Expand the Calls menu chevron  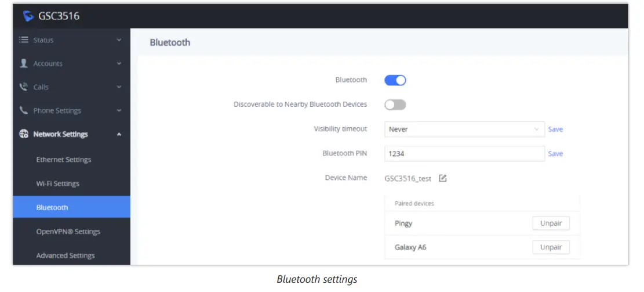119,86
